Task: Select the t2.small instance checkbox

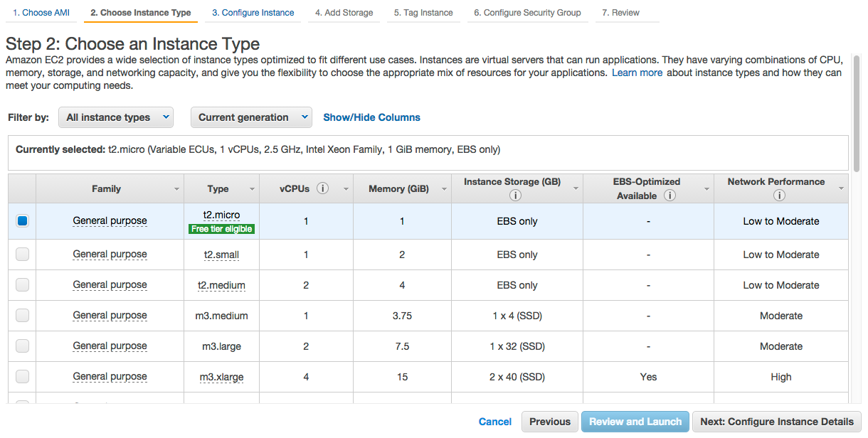Action: (22, 254)
